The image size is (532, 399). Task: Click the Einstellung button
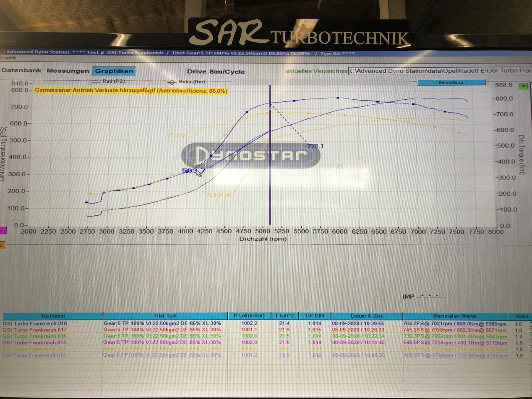click(451, 83)
